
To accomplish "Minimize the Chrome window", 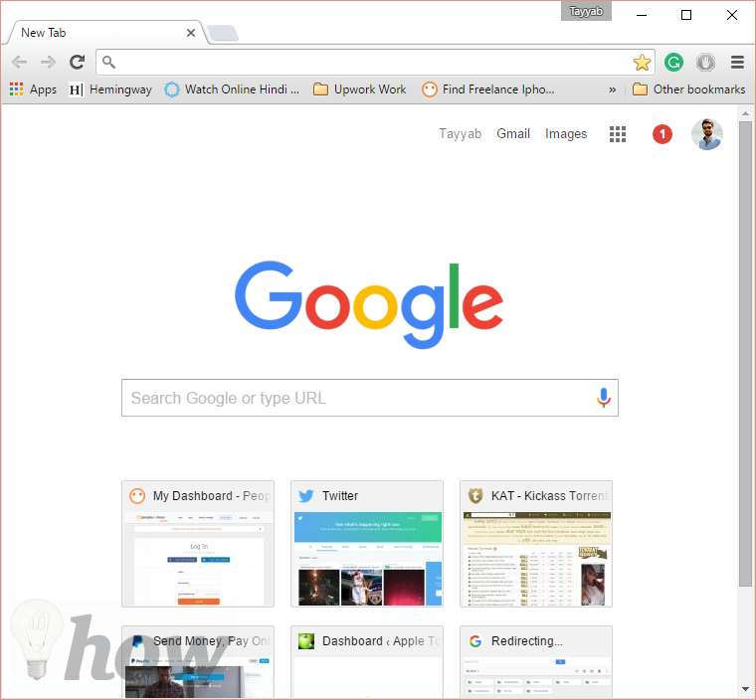I will coord(642,15).
